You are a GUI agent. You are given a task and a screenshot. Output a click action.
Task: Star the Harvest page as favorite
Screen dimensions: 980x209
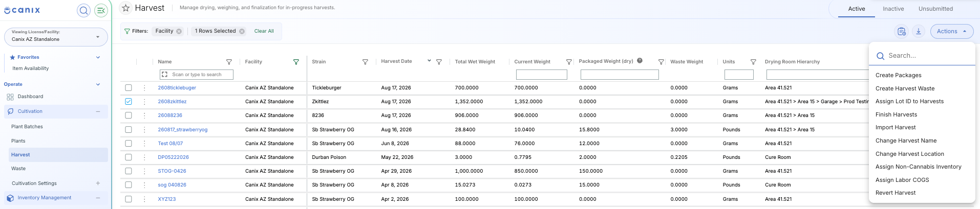click(125, 8)
